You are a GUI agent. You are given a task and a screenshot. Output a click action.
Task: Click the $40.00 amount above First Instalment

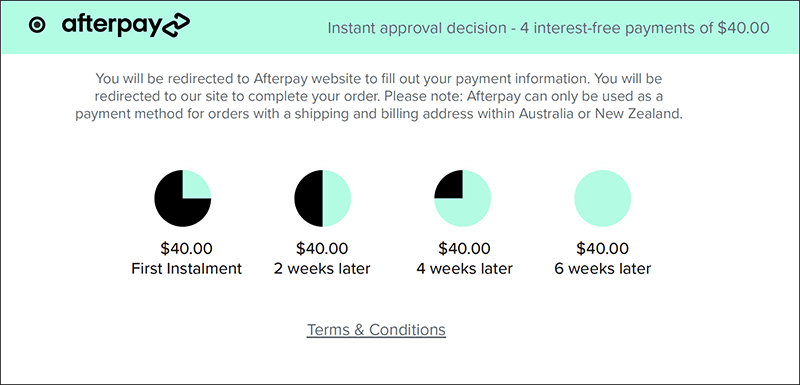[x=186, y=249]
